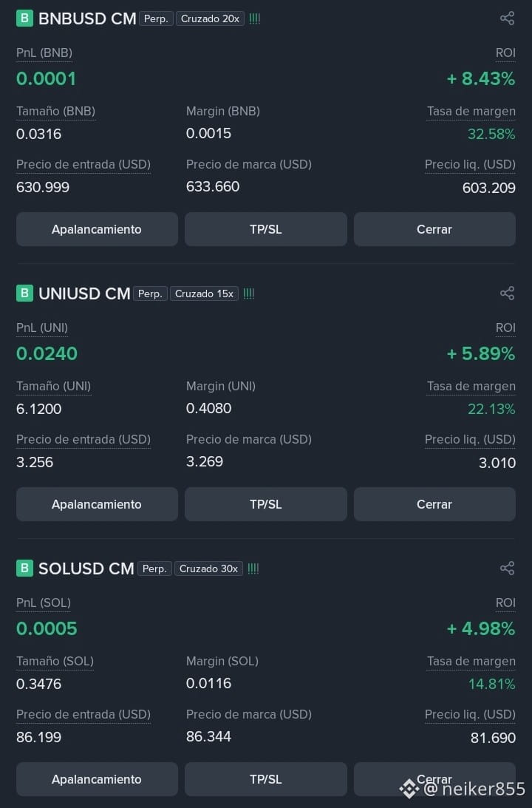Tap green B badge beside SOLUSD CM
Image resolution: width=532 pixels, height=808 pixels.
pyautogui.click(x=24, y=568)
